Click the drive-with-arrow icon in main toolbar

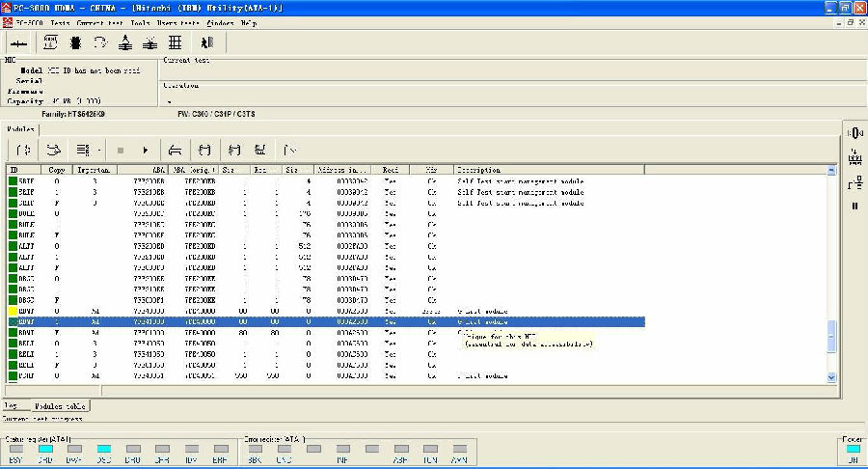(50, 42)
